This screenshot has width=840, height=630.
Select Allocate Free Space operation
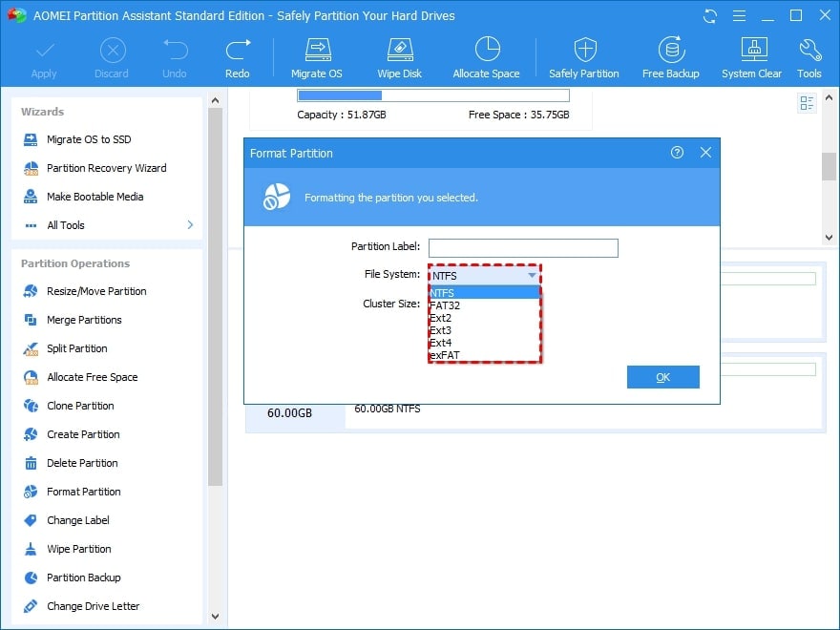(93, 377)
